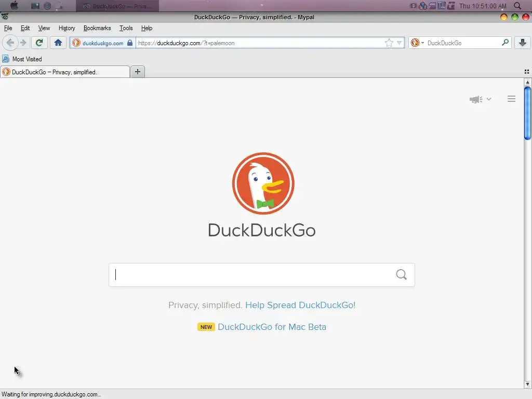Viewport: 532px width, 399px height.
Task: Click the vertical scrollbar thumb
Action: click(x=527, y=113)
